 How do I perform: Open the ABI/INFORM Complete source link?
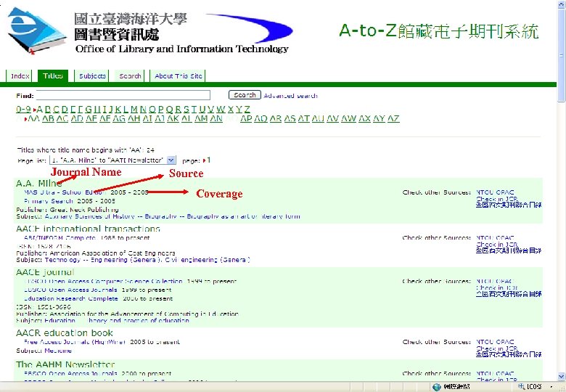point(61,238)
